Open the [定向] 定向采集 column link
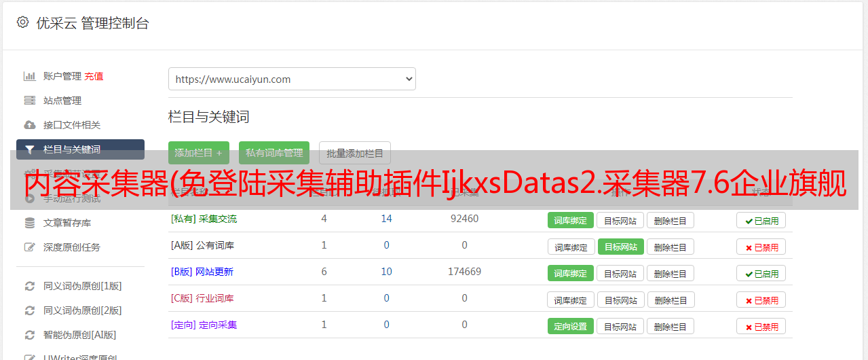Viewport: 868px width, 360px height. pyautogui.click(x=204, y=325)
